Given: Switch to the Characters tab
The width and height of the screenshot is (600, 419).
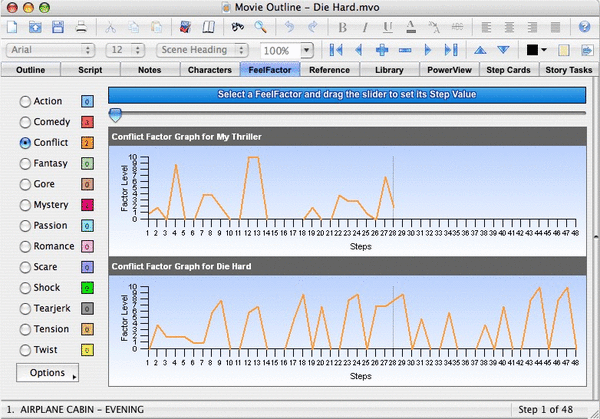Looking at the screenshot, I should click(x=209, y=70).
